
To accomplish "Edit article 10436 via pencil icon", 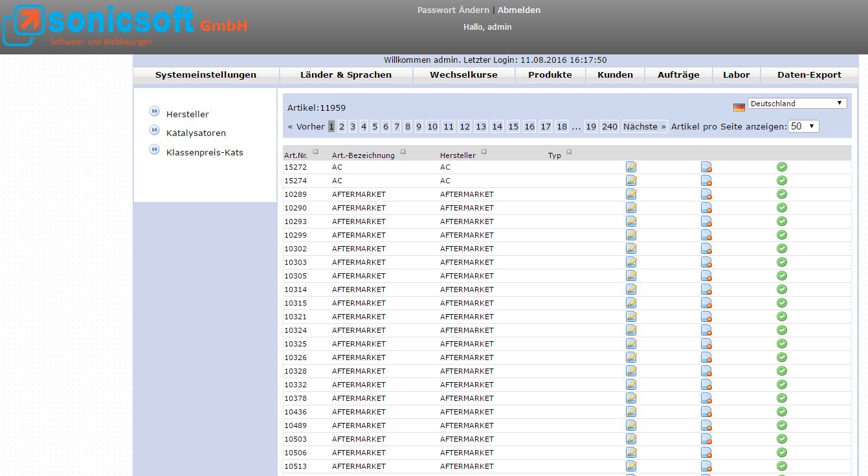I will tap(631, 412).
